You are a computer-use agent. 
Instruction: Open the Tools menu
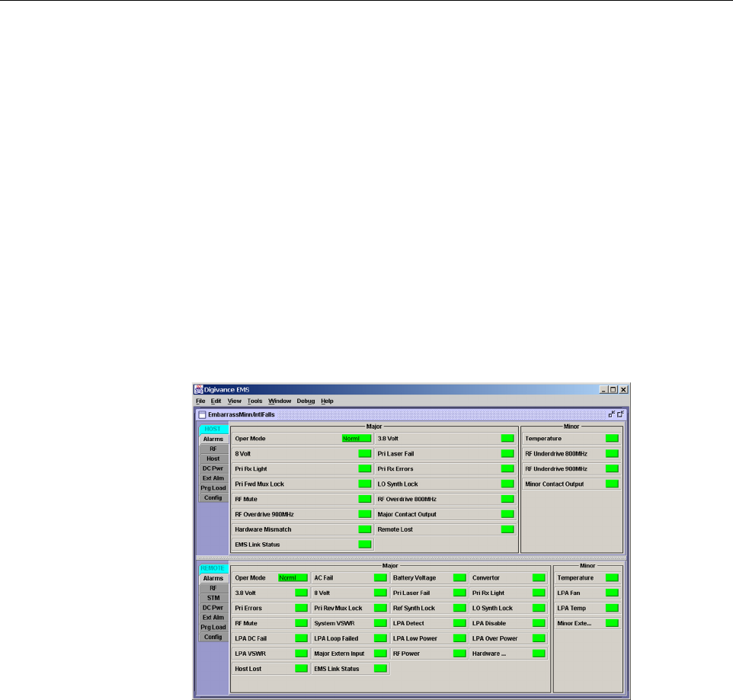point(254,401)
